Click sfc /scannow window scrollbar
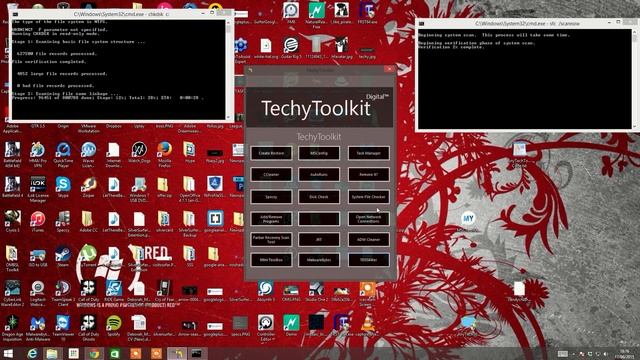640x360 pixels. click(x=635, y=79)
